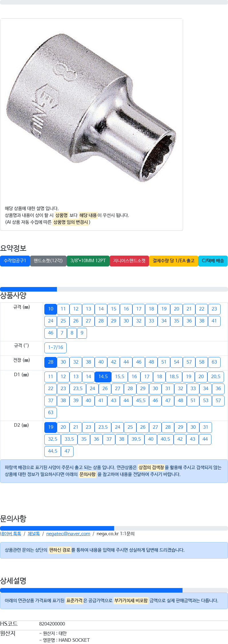Click the blue 상품사양 progress bar
This screenshot has width=228, height=644.
click(28, 289)
